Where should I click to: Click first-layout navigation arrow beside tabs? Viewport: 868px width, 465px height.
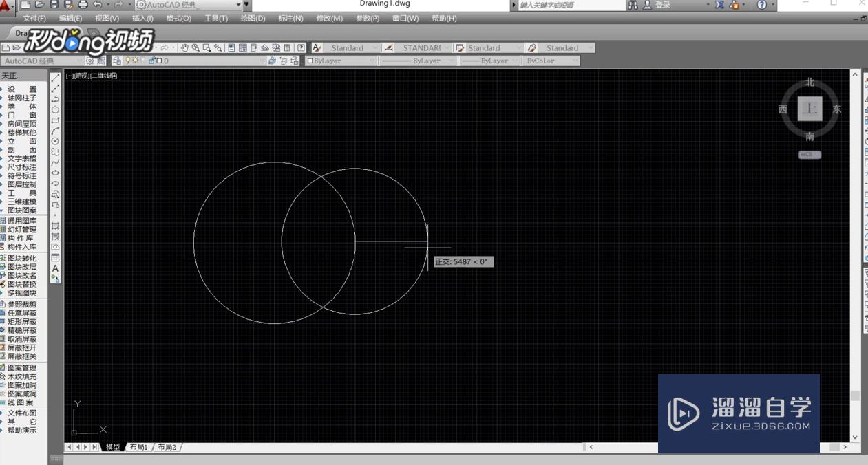tap(69, 447)
